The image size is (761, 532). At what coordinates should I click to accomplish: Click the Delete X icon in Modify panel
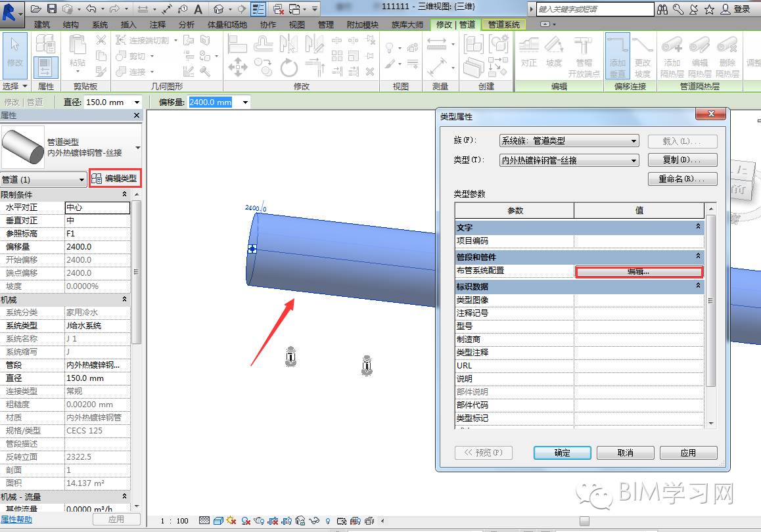click(370, 72)
